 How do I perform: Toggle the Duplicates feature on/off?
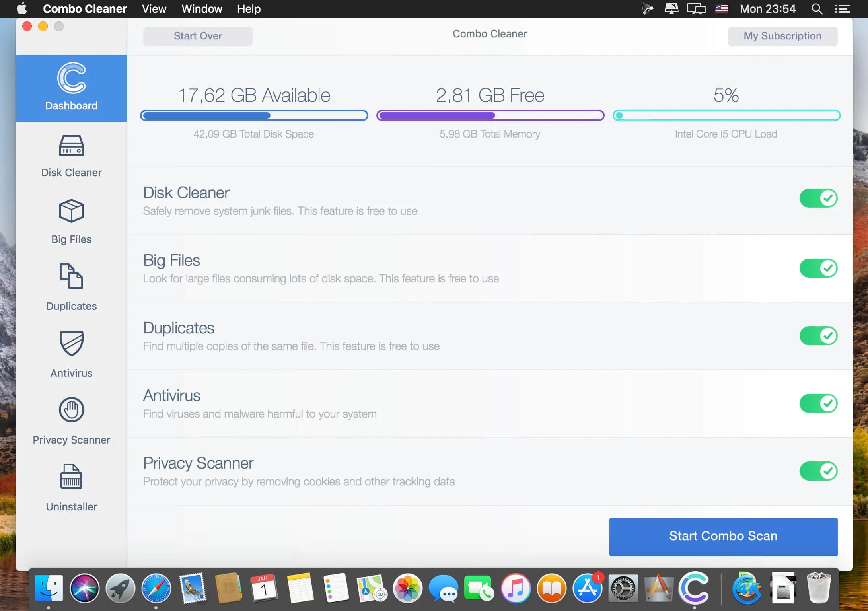click(x=818, y=336)
